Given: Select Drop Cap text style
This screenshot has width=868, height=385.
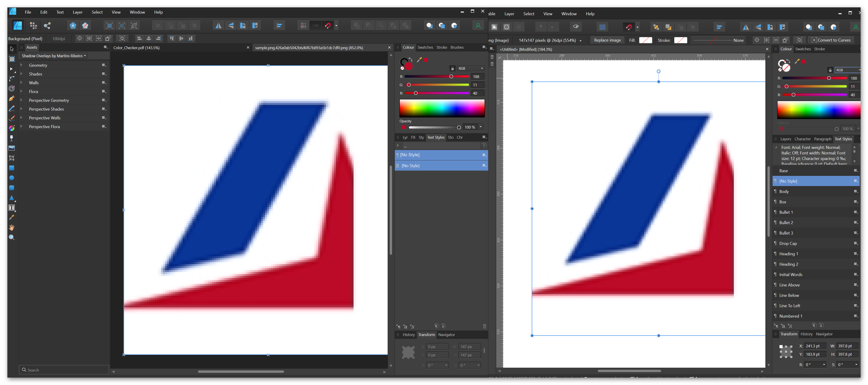Looking at the screenshot, I should 815,244.
